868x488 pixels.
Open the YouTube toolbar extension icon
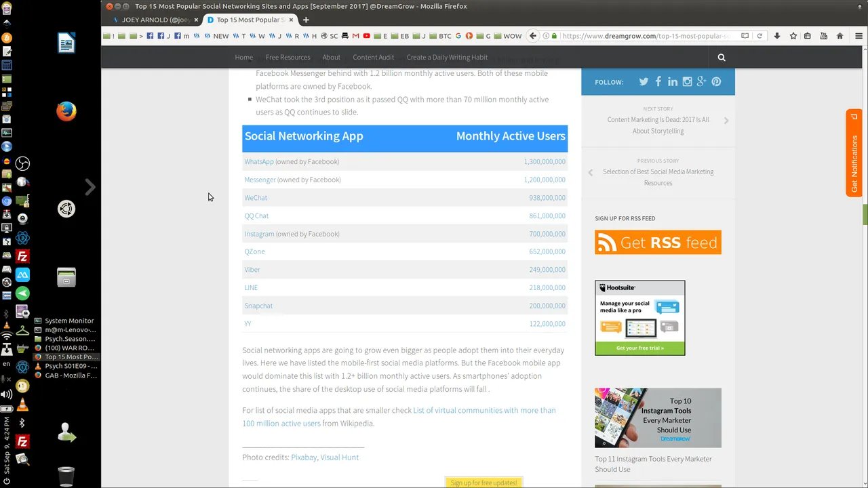824,36
